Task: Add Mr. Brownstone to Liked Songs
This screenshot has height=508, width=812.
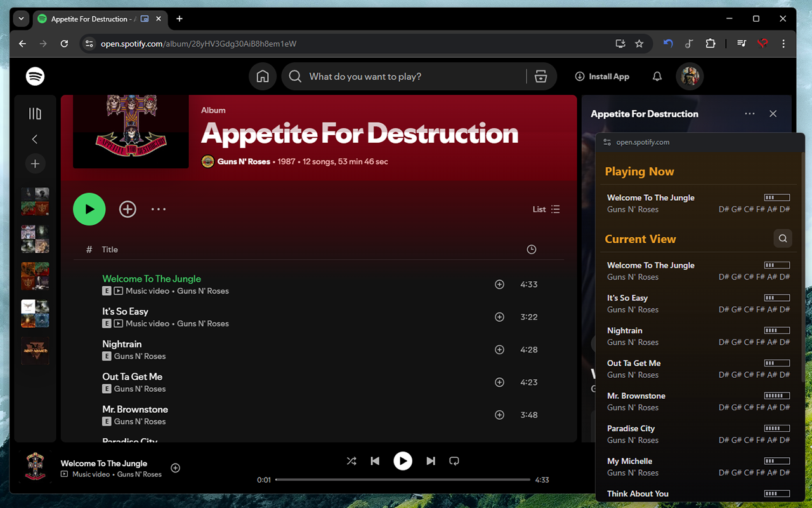Action: (x=499, y=415)
